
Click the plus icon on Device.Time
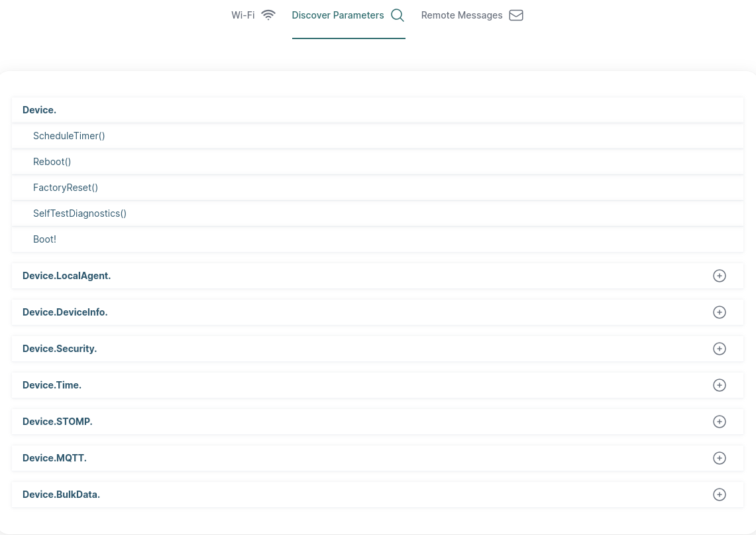(720, 385)
